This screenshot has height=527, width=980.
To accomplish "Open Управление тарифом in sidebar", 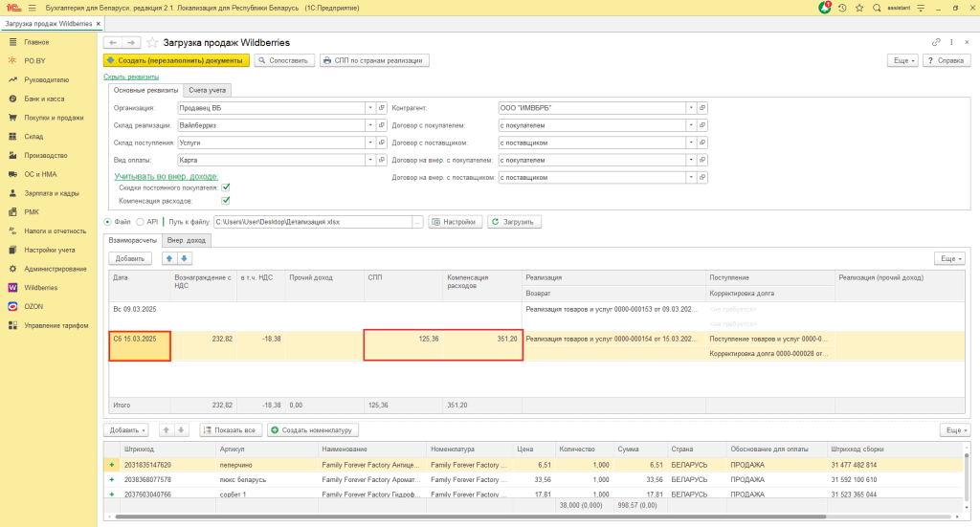I will [56, 325].
